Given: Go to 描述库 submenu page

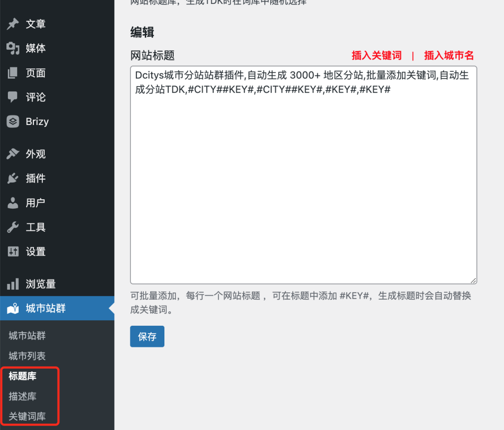Looking at the screenshot, I should [x=23, y=397].
